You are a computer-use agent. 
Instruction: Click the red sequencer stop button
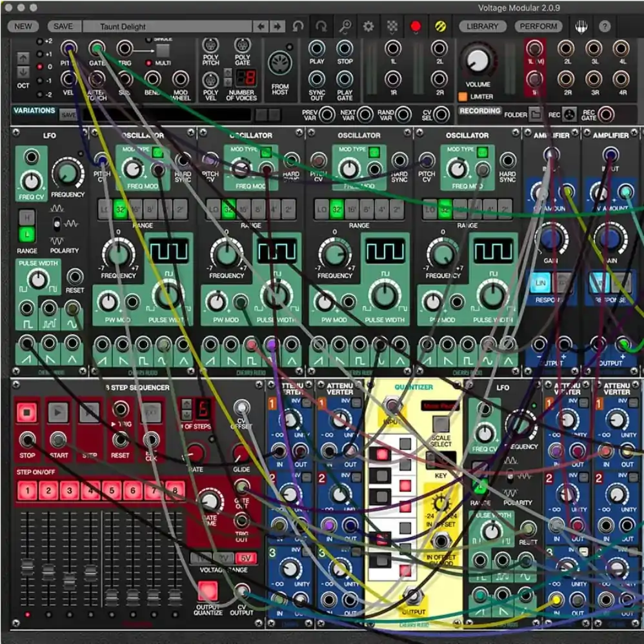(26, 412)
